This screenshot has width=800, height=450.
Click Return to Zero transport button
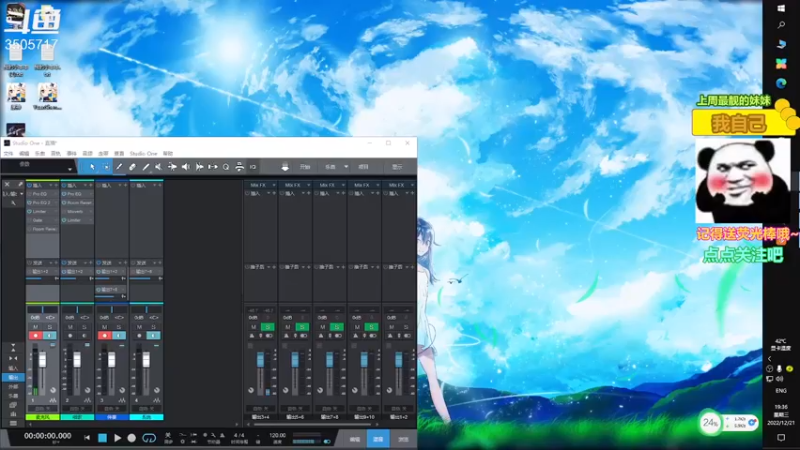pyautogui.click(x=87, y=438)
